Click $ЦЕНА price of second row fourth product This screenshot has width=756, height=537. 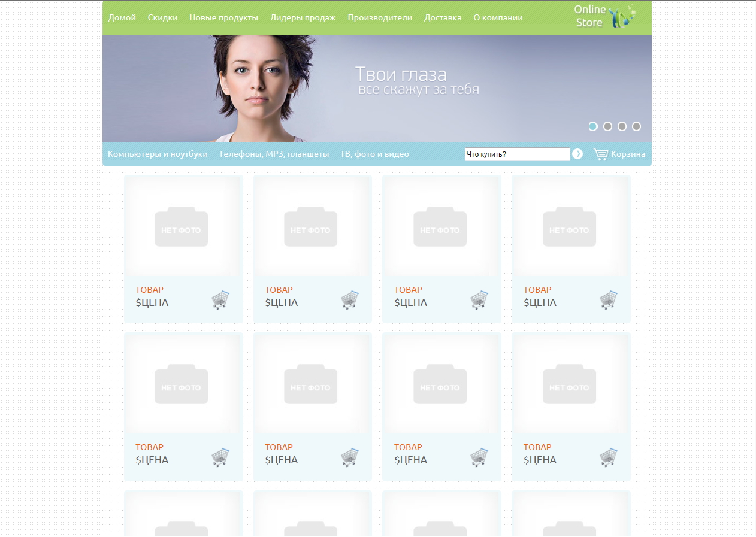tap(540, 460)
